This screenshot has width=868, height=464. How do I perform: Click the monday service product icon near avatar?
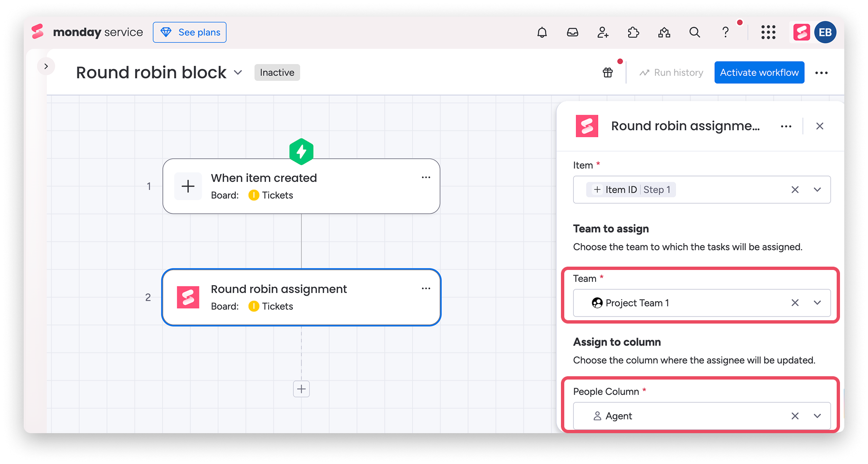[802, 32]
